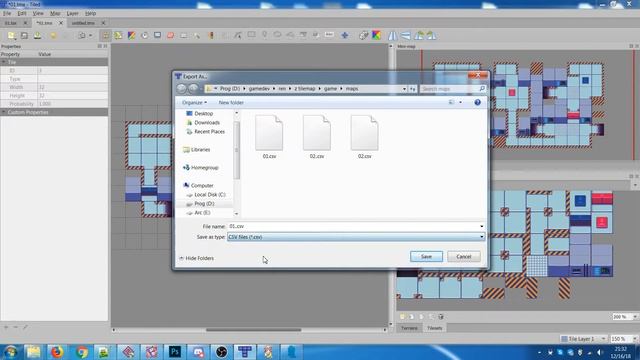Click the Flip Horizontally toolbar icon
This screenshot has width=640, height=360.
pyautogui.click(x=393, y=36)
